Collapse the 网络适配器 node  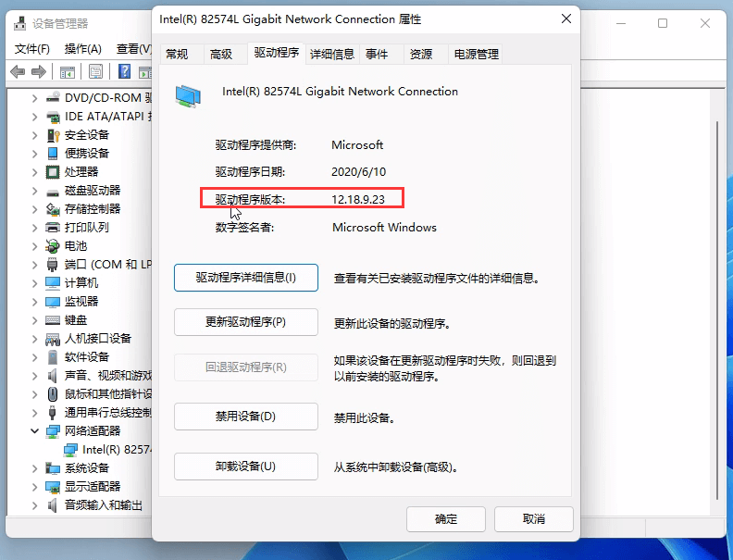[x=34, y=431]
